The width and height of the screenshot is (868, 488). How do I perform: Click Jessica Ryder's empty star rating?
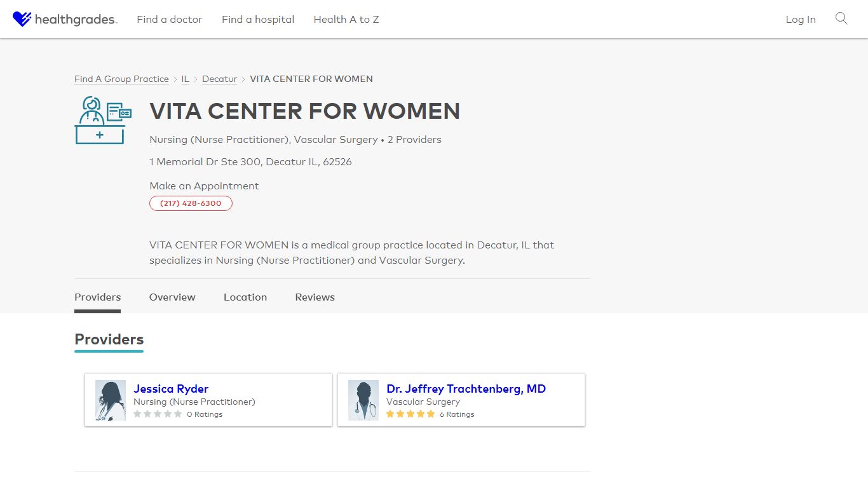coord(158,414)
